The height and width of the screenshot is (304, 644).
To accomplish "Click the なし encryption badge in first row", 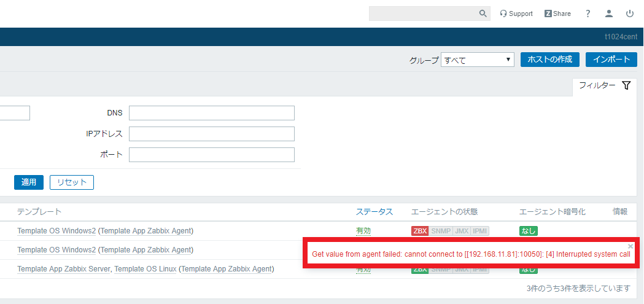I will click(529, 231).
